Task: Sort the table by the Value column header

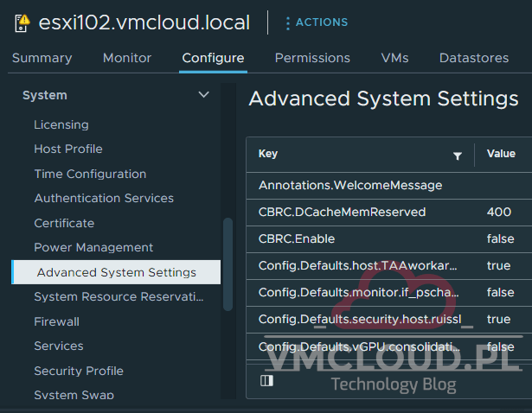Action: [x=501, y=154]
